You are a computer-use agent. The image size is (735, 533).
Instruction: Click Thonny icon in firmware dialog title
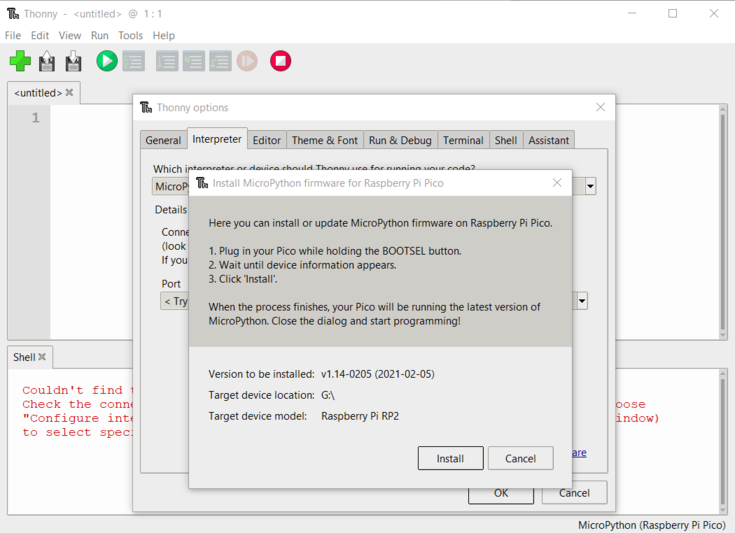(x=202, y=183)
